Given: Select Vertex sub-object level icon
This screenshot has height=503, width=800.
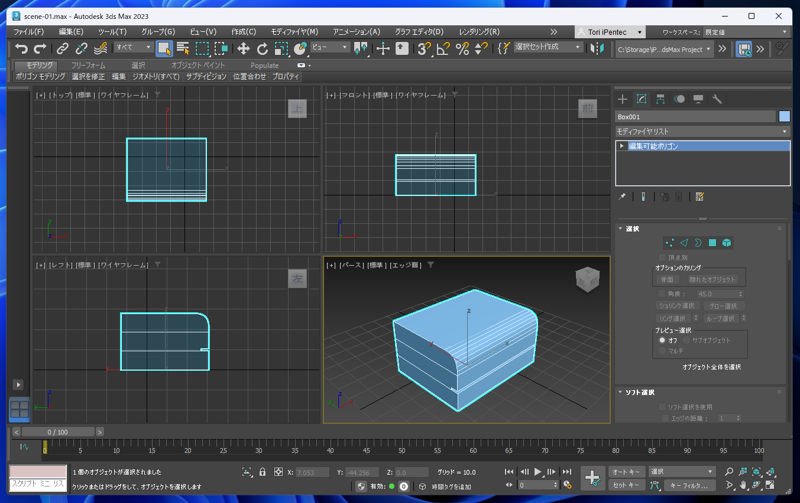Looking at the screenshot, I should (669, 243).
